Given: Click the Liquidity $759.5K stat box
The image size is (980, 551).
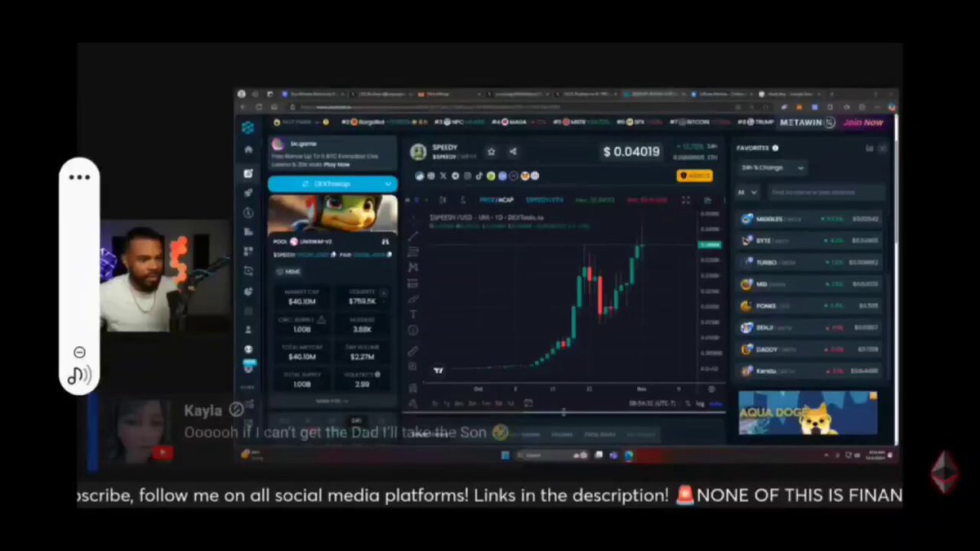Looking at the screenshot, I should click(364, 296).
